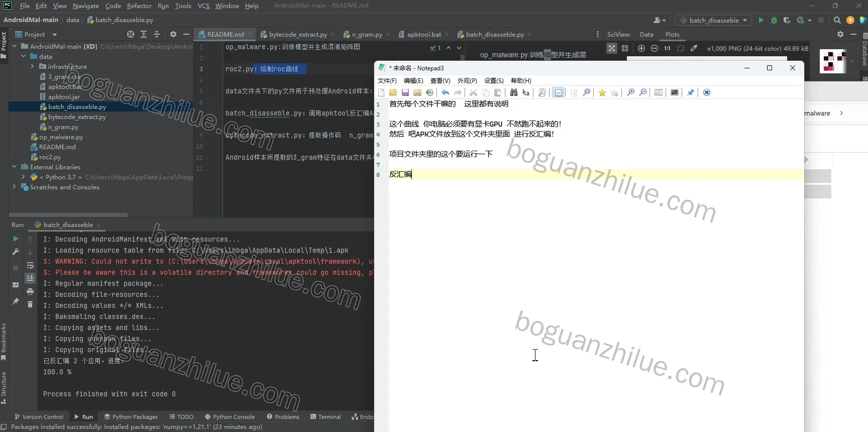Image resolution: width=868 pixels, height=432 pixels.
Task: Expand the infrastructure folder
Action: pyautogui.click(x=33, y=66)
